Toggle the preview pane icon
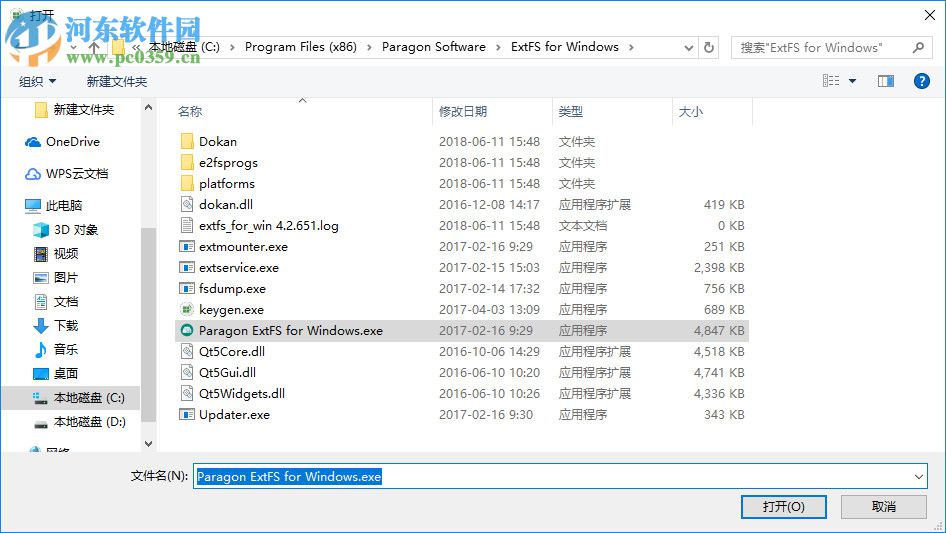Screen dimensions: 946x533 [886, 81]
